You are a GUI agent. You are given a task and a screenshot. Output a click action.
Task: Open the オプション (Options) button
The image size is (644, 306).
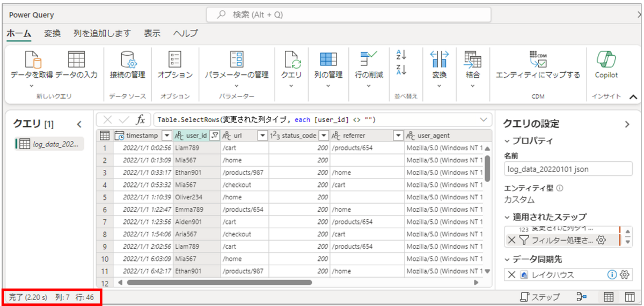(175, 65)
